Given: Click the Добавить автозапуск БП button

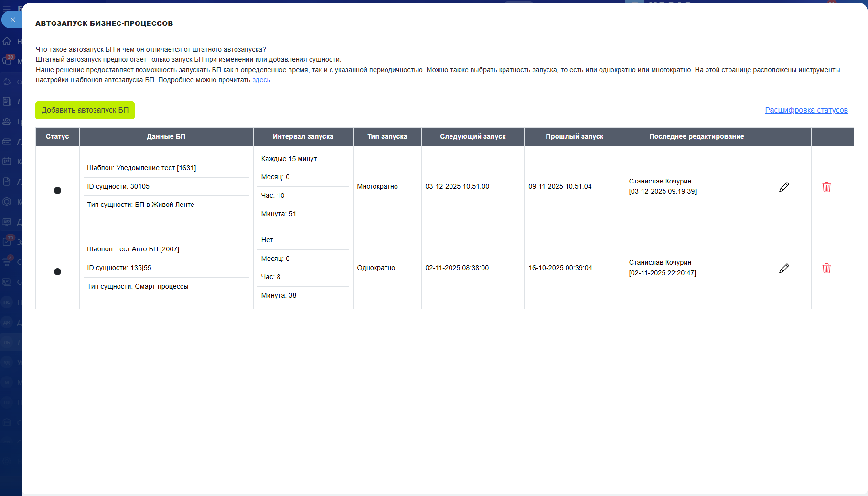Looking at the screenshot, I should 85,110.
